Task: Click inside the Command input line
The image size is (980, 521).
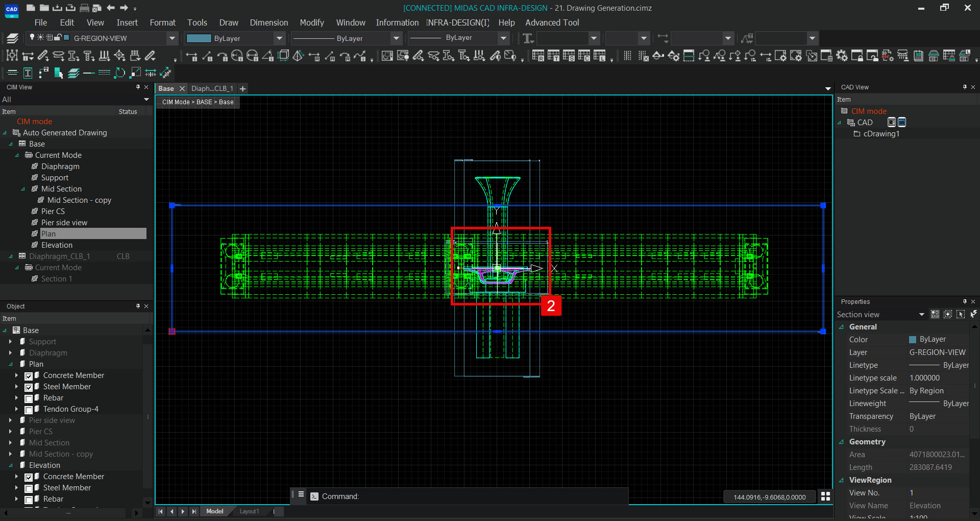Action: point(459,496)
